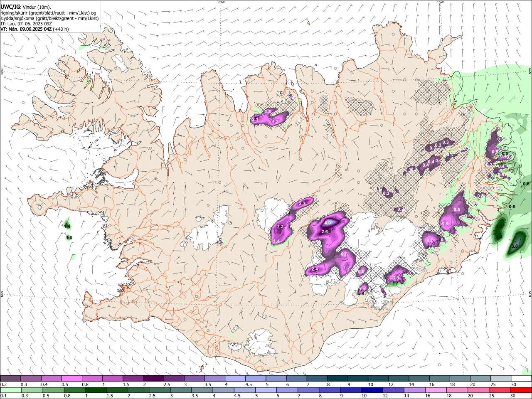The image size is (532, 399).
Task: Click the 2.4 snowfall value on the map
Action: click(315, 269)
